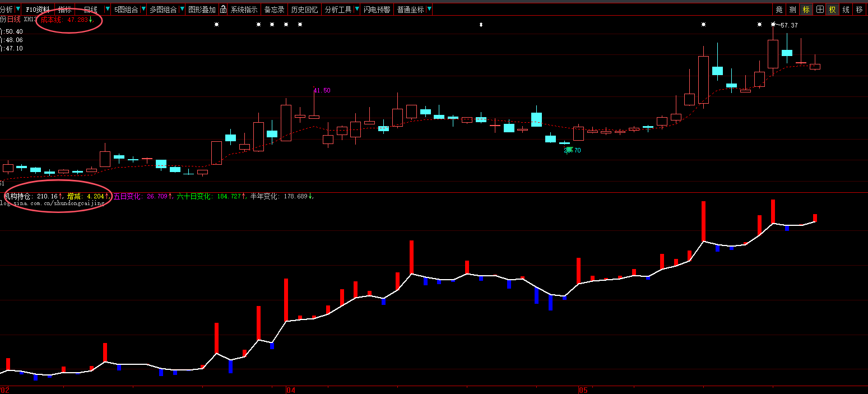The width and height of the screenshot is (868, 394).
Task: Click the 分析 menu label
Action: coord(6,10)
